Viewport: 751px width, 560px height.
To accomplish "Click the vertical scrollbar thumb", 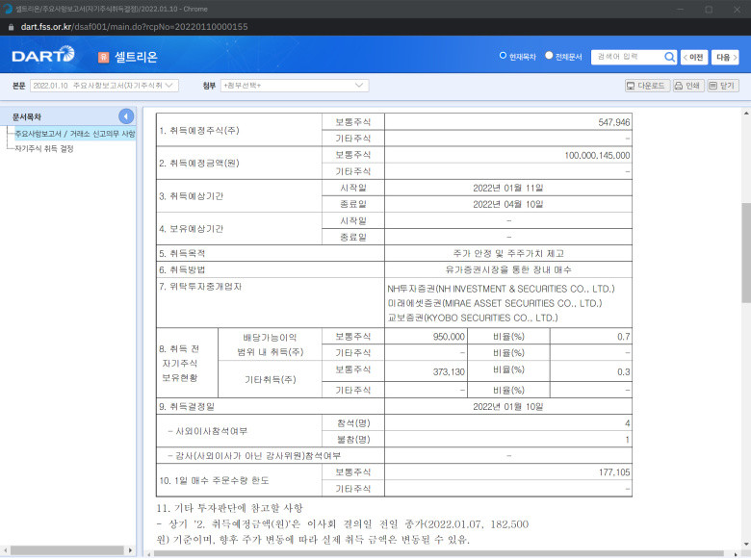I will pyautogui.click(x=746, y=253).
